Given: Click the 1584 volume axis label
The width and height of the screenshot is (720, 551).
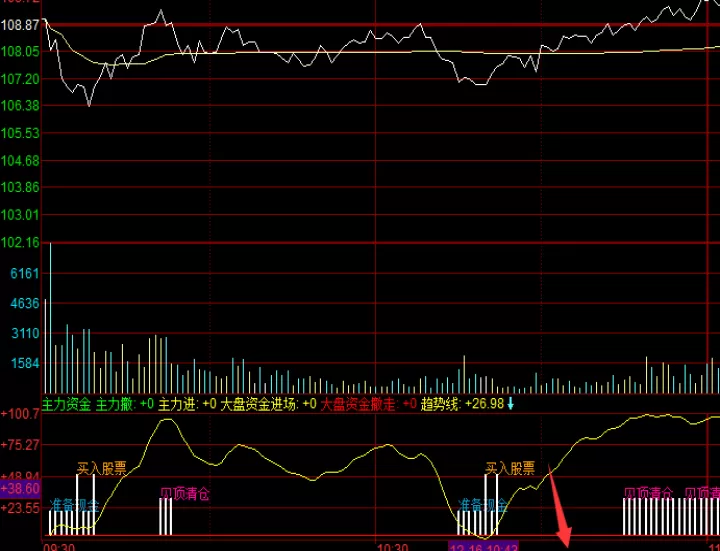Looking at the screenshot, I should click(25, 363).
